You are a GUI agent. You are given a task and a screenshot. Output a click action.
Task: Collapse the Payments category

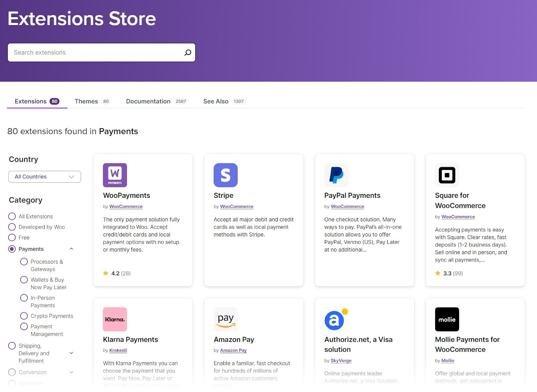tap(71, 249)
